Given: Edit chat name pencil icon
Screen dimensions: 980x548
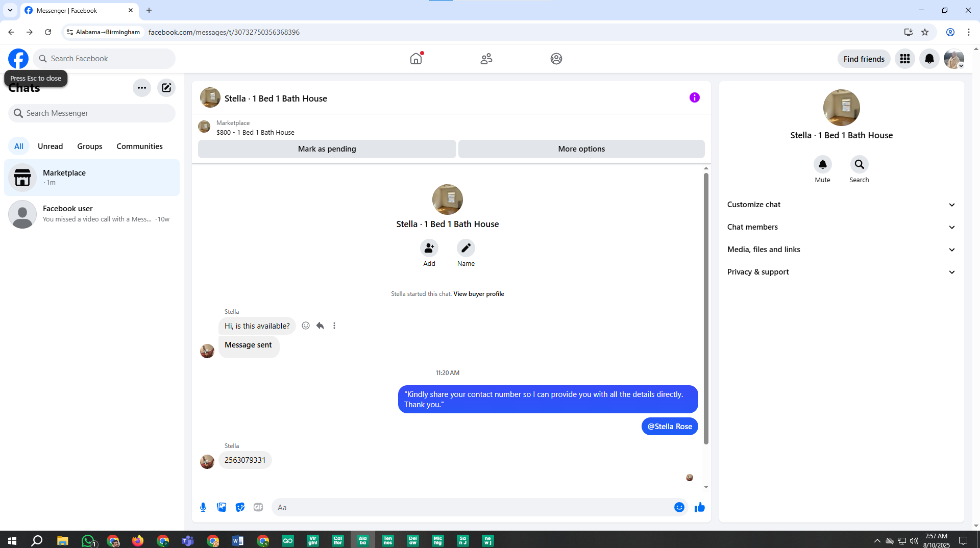Looking at the screenshot, I should (x=466, y=248).
